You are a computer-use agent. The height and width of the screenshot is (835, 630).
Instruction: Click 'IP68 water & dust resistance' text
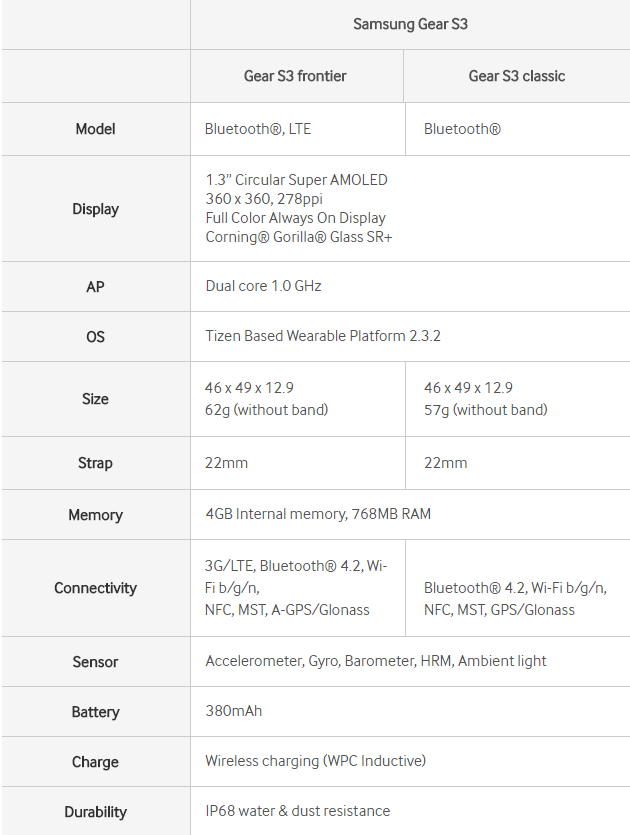click(x=297, y=811)
